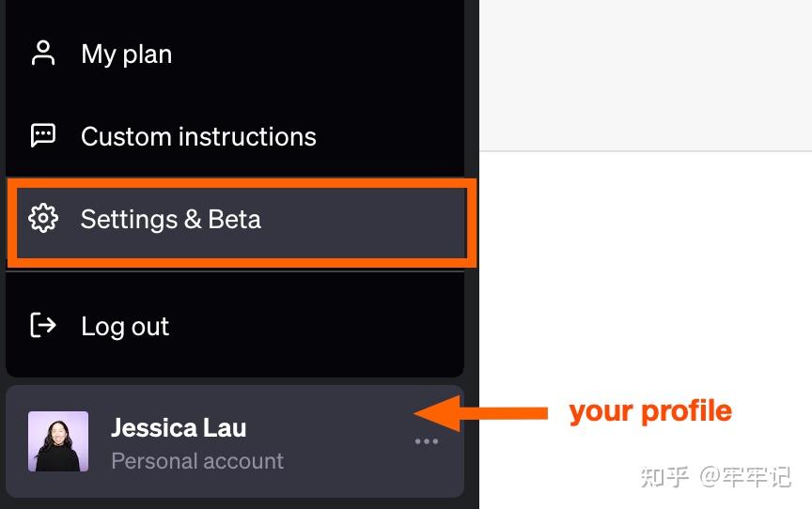Screen dimensions: 812x509
Task: Choose the Settings & Beta text label
Action: point(170,220)
